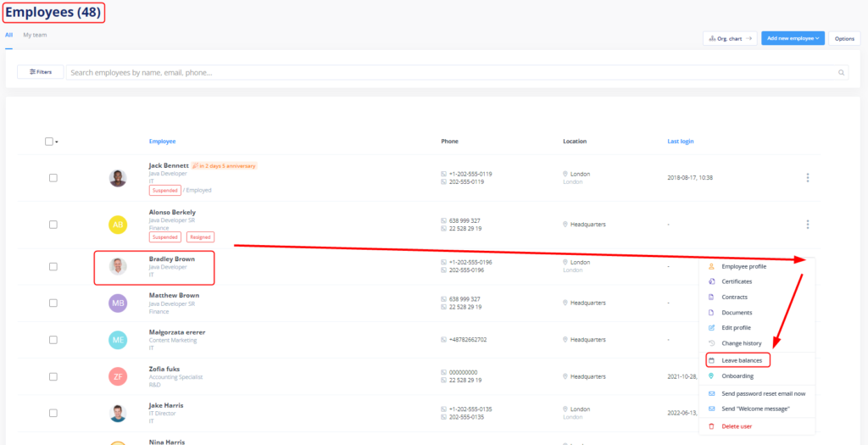Open Zofia fuks's employee name link
Image resolution: width=868 pixels, height=445 pixels.
pyautogui.click(x=164, y=369)
